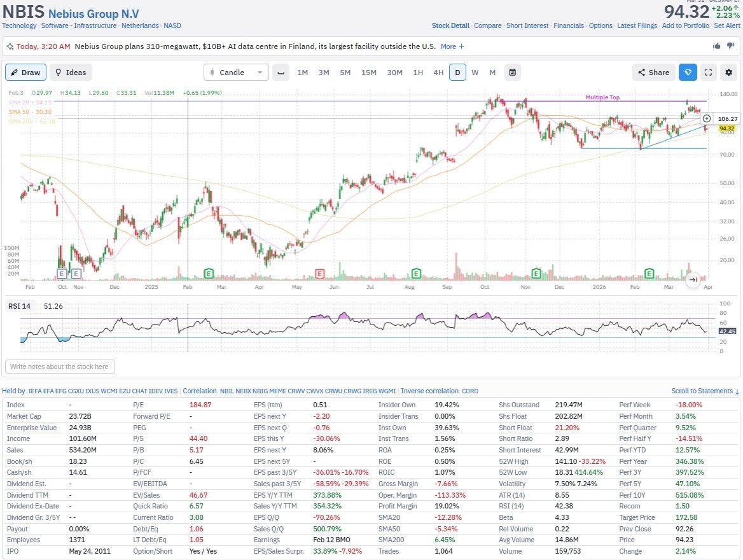Screen dimensions: 743x560
Task: Click the Target Price value 172.58
Action: tap(686, 518)
